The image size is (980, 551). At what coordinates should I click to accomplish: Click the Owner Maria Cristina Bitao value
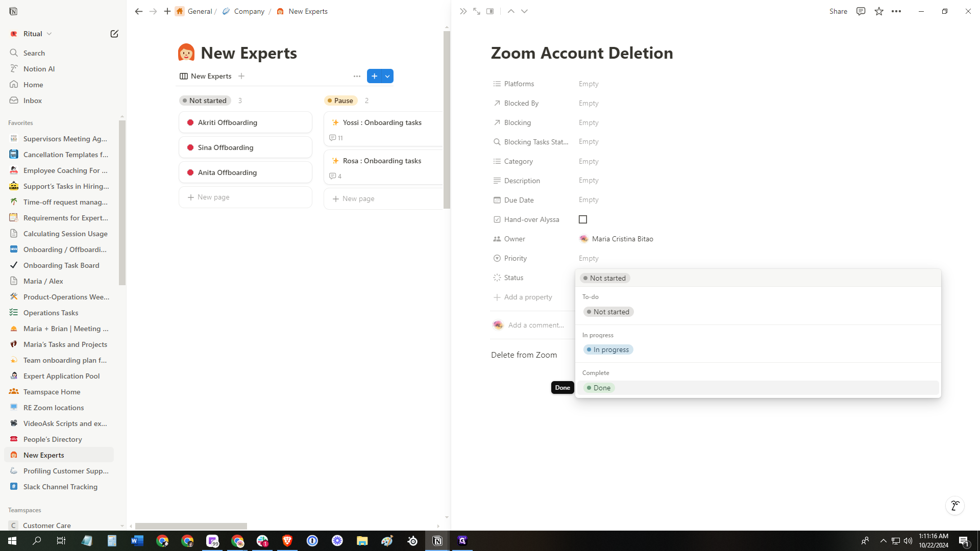tap(617, 239)
